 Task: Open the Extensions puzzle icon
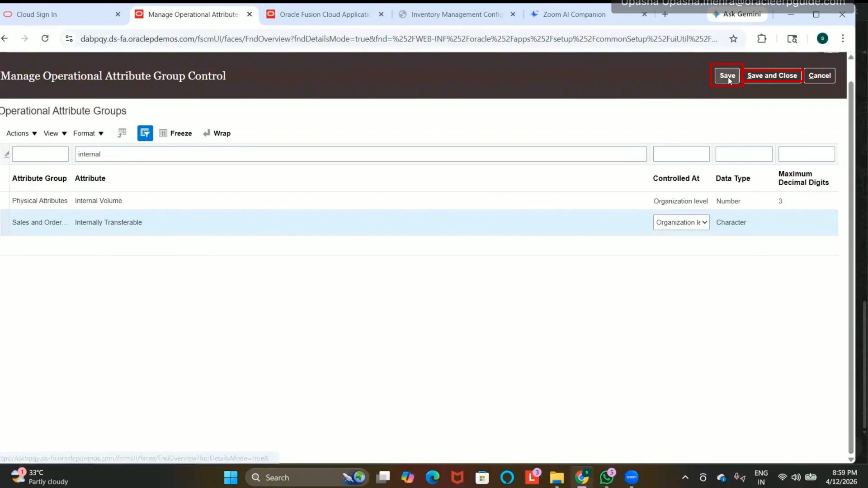pyautogui.click(x=762, y=39)
